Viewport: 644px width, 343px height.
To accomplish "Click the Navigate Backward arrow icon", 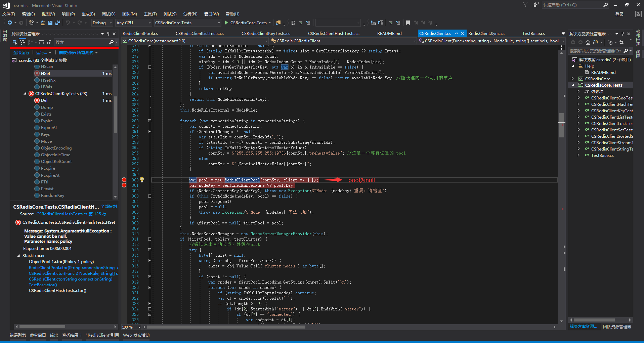I will [x=10, y=23].
